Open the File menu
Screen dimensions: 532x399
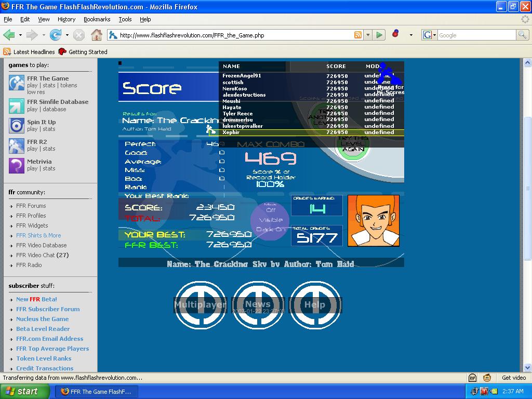(8, 19)
